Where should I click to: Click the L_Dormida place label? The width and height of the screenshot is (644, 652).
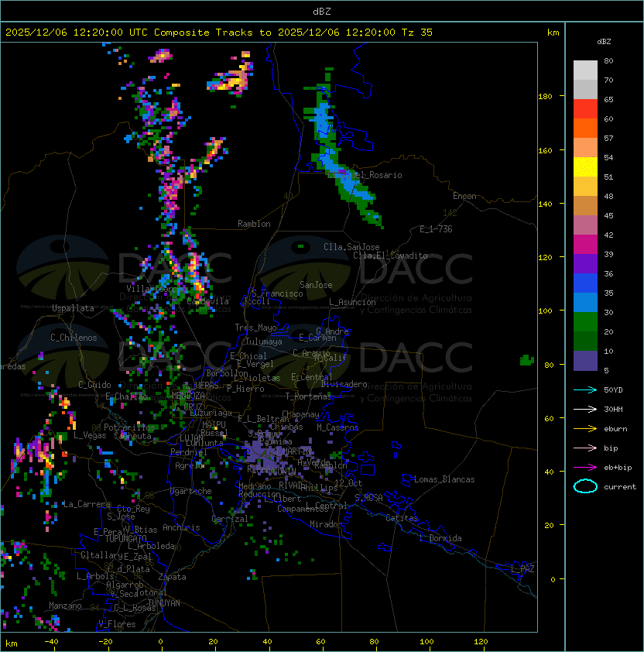440,538
